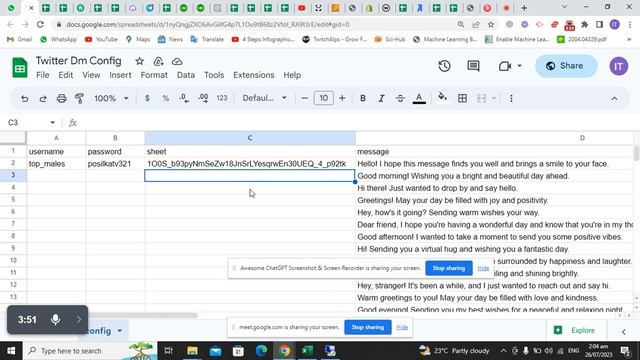Hide the meet.google.com sharing notice
640x360 pixels.
402,327
